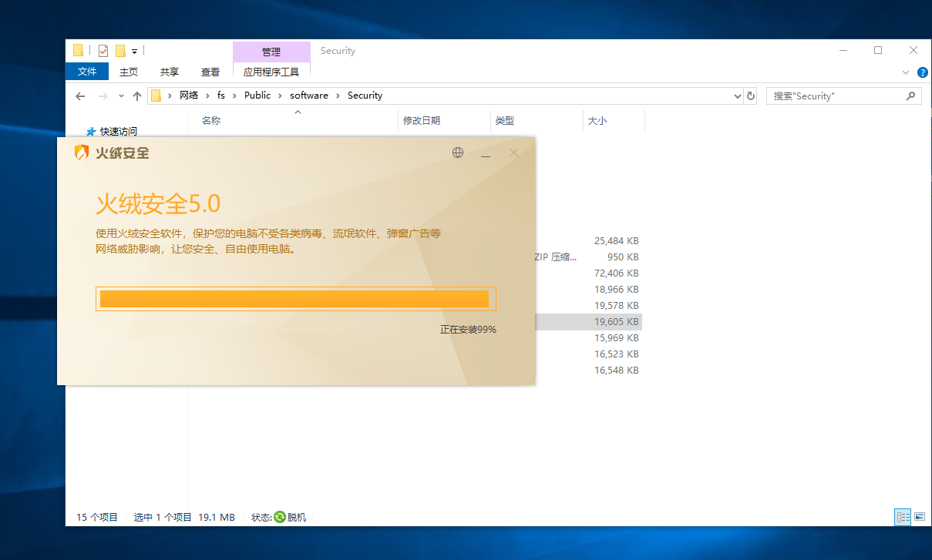The height and width of the screenshot is (560, 932).
Task: Expand the ribbon using the chevron
Action: click(x=906, y=72)
